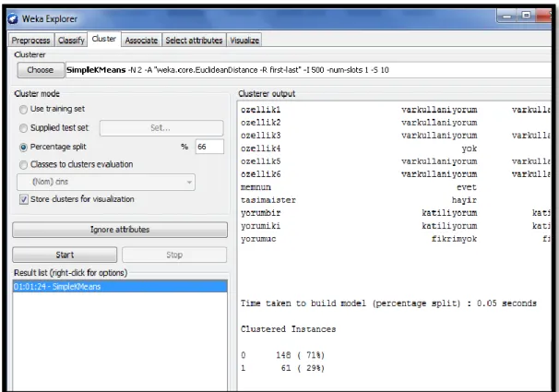
Task: Click the percentage split value field
Action: tap(209, 147)
